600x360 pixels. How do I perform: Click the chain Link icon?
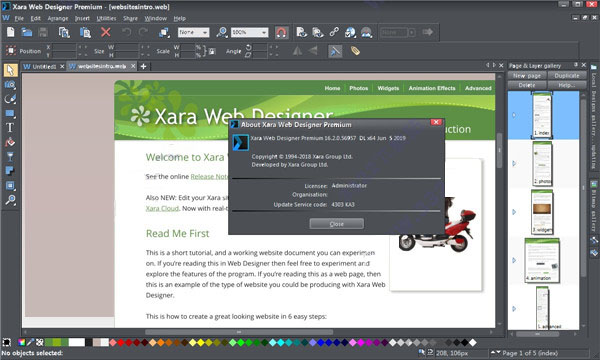pos(334,32)
